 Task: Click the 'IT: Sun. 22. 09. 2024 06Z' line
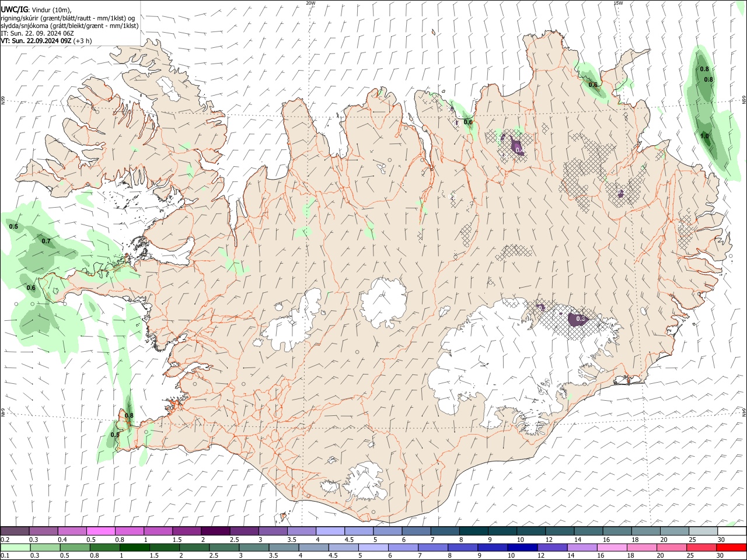pyautogui.click(x=37, y=33)
